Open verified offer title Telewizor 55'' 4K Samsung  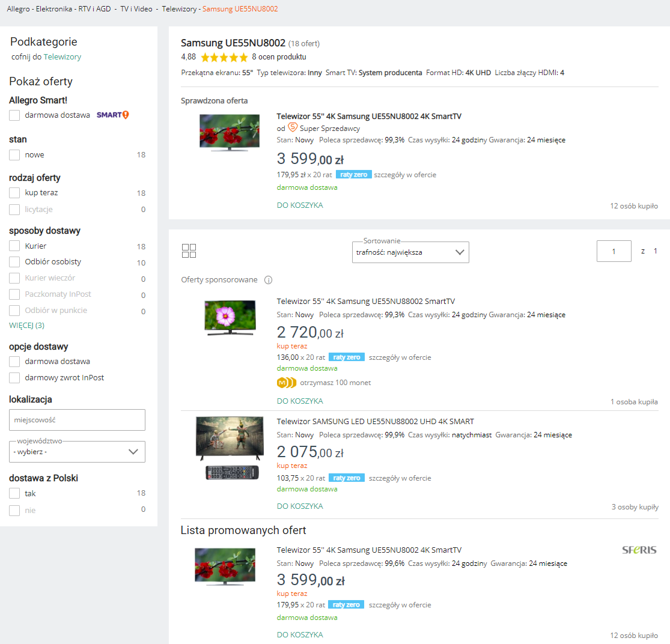pos(369,116)
